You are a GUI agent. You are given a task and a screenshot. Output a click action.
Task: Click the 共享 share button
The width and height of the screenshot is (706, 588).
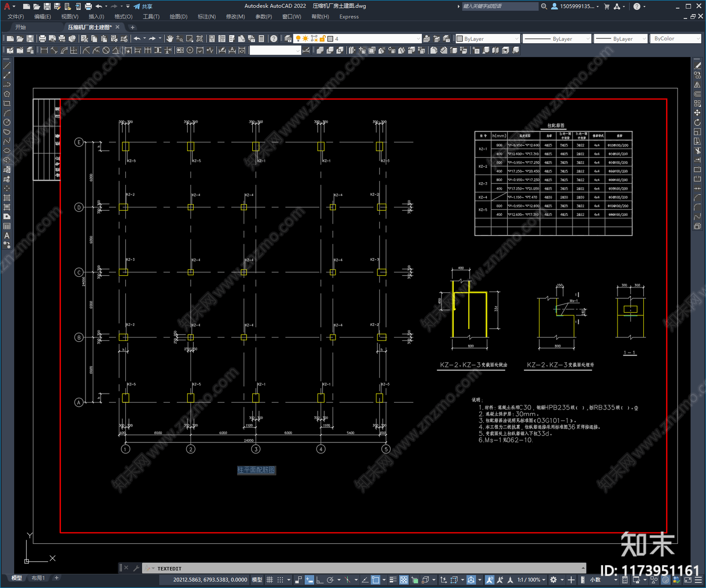click(143, 6)
